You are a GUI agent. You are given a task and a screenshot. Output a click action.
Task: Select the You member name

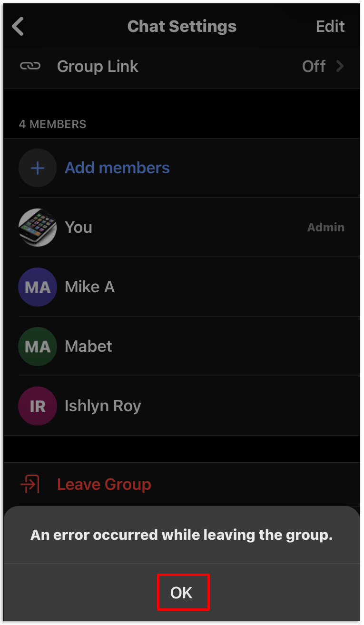click(x=79, y=227)
